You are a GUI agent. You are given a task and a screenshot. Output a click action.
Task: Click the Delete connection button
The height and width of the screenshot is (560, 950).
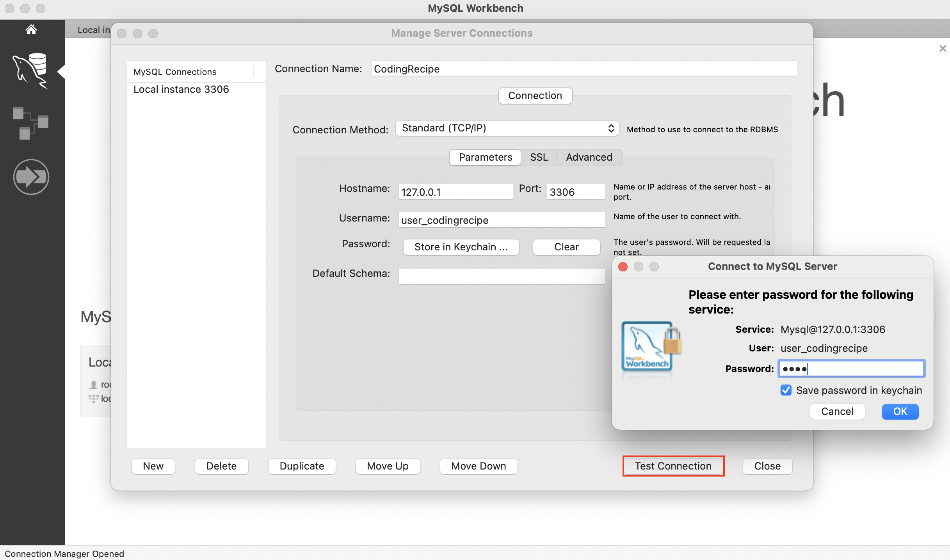(221, 466)
